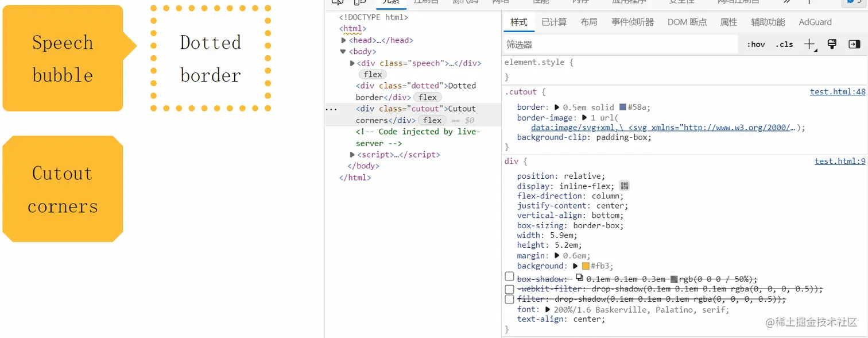Focus the 筛选器 filter input field
The width and height of the screenshot is (868, 338).
pos(621,44)
